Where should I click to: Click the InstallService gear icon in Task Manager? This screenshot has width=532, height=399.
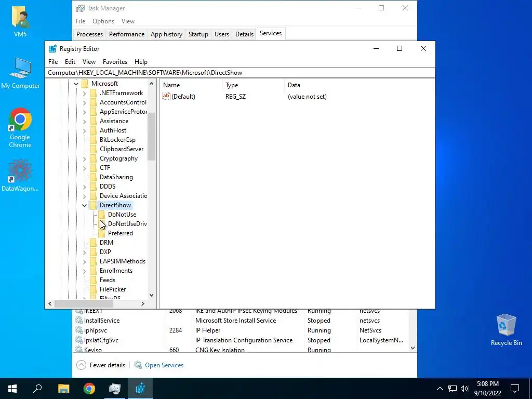pos(79,320)
